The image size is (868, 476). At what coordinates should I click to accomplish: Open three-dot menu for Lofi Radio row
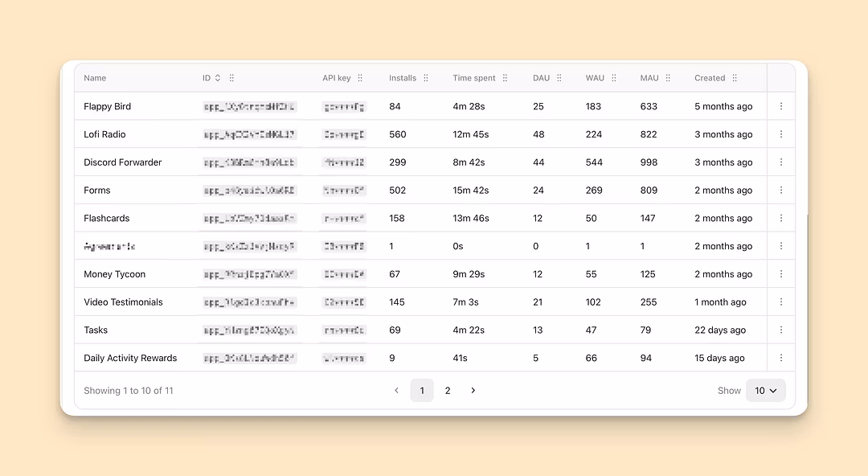[780, 134]
